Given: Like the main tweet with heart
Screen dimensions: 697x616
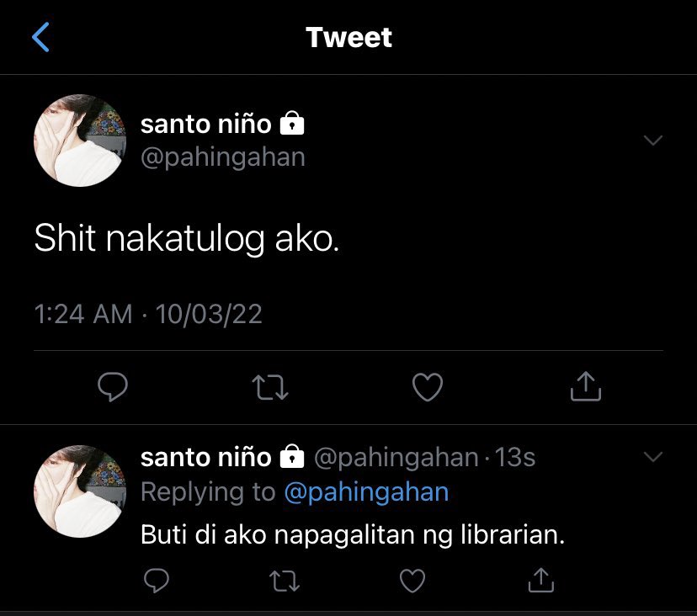Looking at the screenshot, I should coord(427,387).
